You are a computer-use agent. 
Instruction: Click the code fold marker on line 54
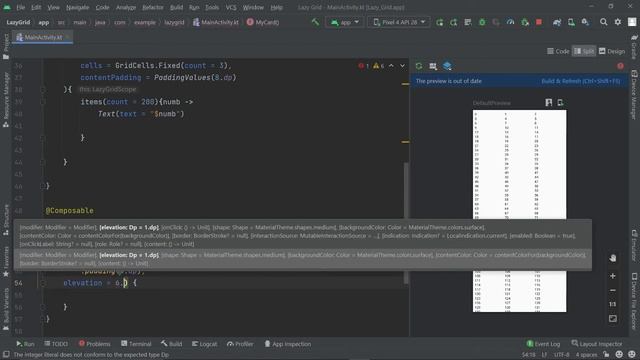click(x=43, y=282)
